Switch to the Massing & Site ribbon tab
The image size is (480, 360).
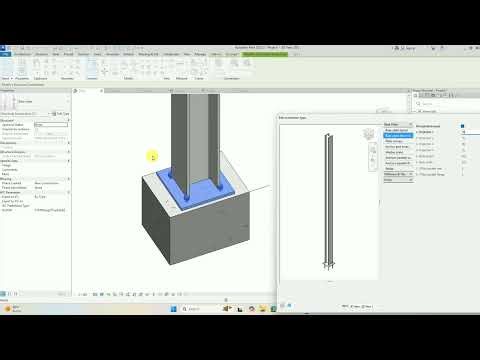point(148,54)
